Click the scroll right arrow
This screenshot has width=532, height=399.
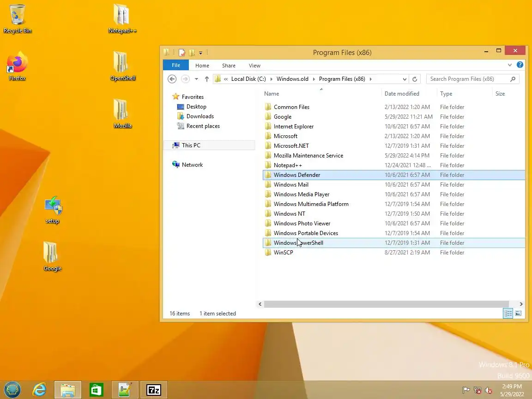[x=521, y=304]
